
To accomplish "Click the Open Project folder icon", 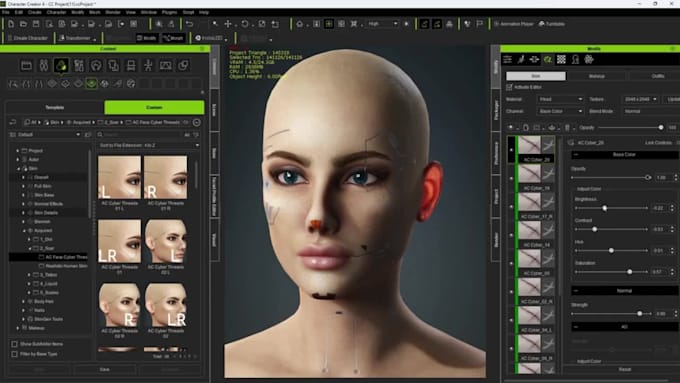I will [23, 24].
